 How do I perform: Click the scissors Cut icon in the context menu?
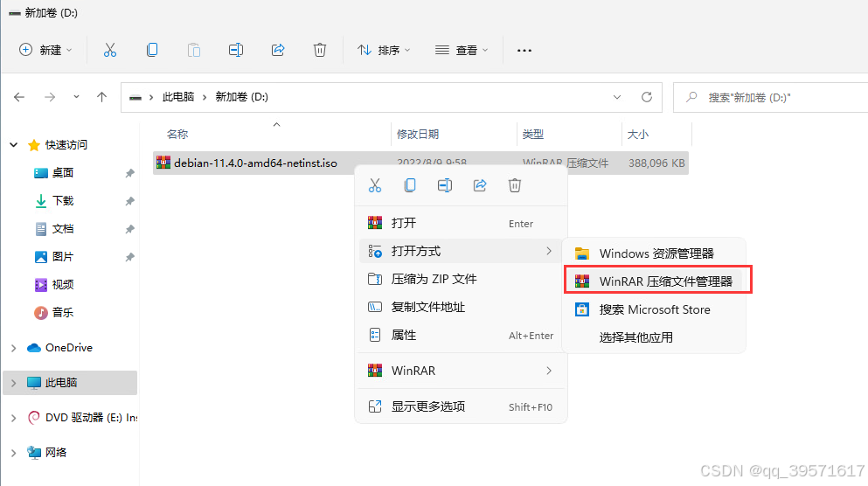click(375, 185)
